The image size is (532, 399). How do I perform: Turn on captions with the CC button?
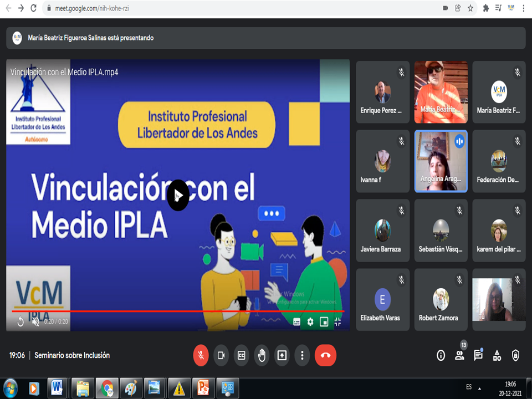(241, 355)
